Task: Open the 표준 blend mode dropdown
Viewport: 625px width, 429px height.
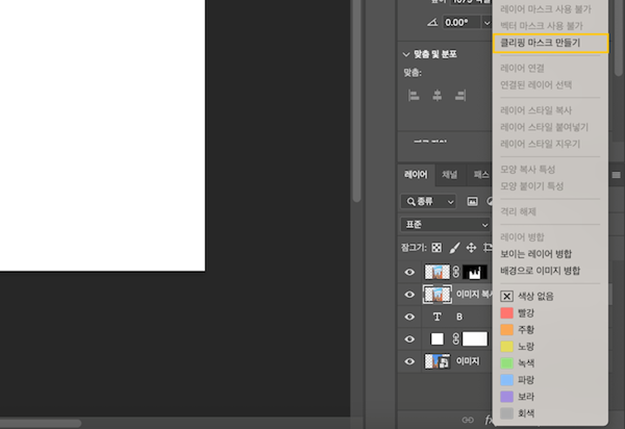Action: coord(445,225)
